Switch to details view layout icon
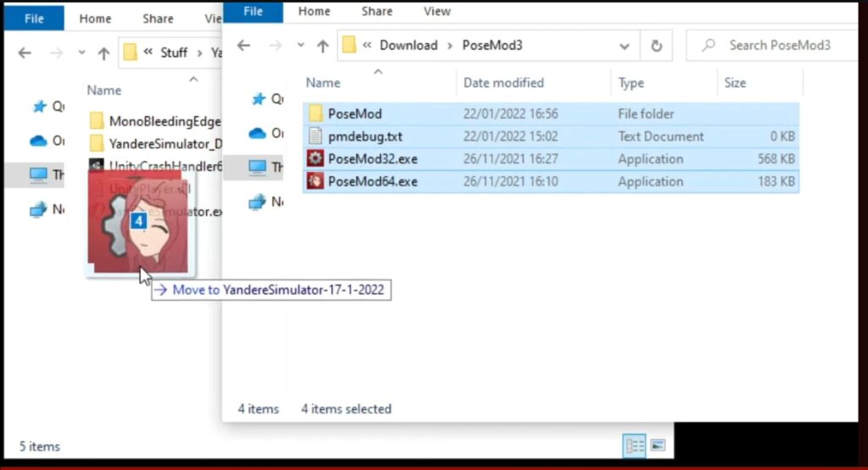Image resolution: width=868 pixels, height=470 pixels. pos(633,445)
